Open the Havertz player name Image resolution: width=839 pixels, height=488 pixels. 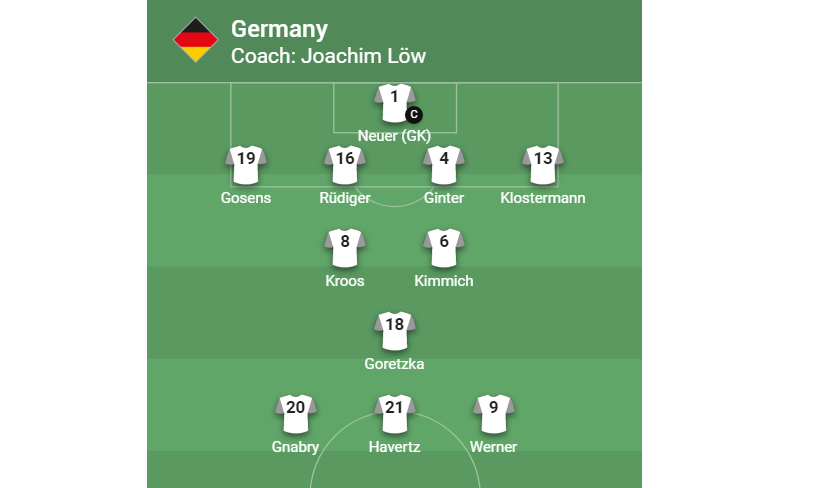tap(394, 447)
